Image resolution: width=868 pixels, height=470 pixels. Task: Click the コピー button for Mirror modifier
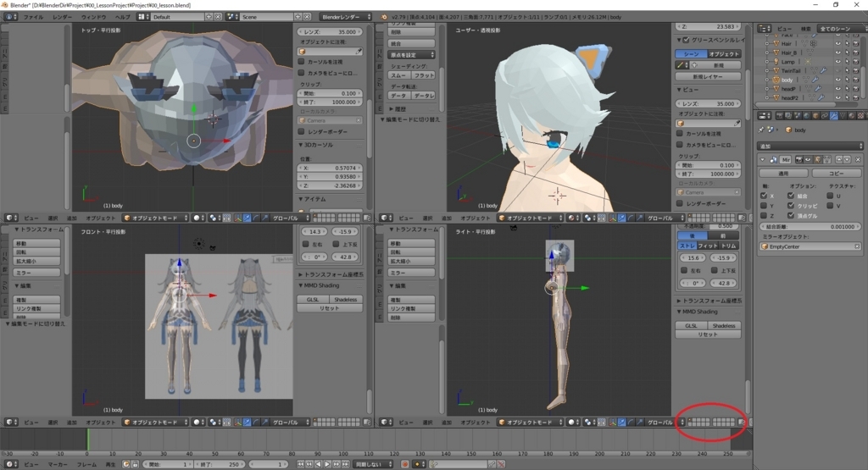point(836,173)
